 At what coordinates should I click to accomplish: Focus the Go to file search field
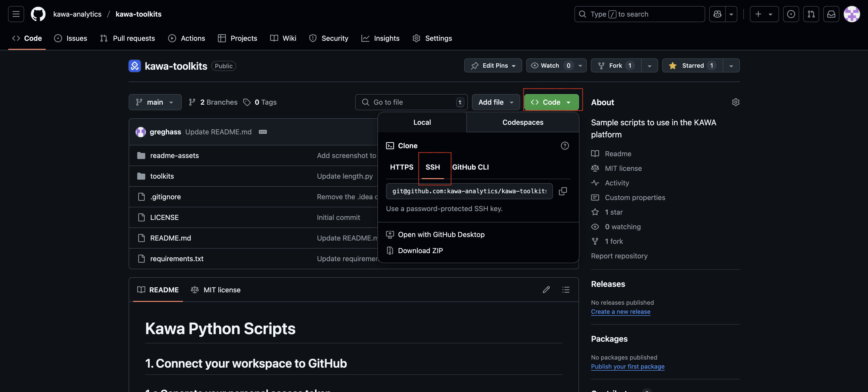411,102
